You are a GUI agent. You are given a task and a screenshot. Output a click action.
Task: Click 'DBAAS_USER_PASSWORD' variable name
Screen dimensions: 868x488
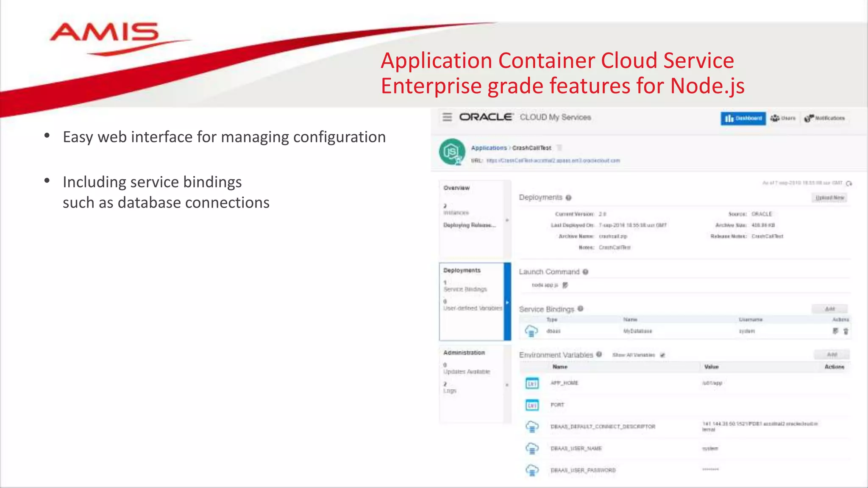point(583,470)
